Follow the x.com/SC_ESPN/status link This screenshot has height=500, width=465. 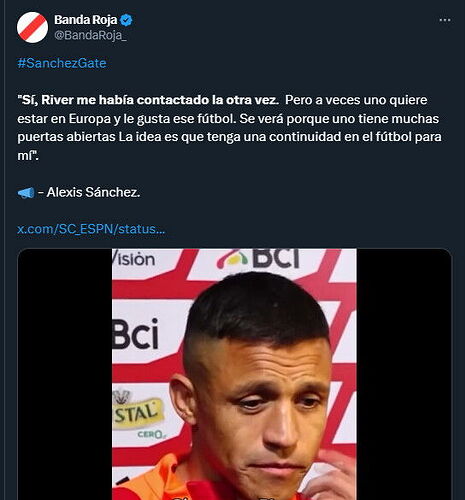pyautogui.click(x=91, y=229)
